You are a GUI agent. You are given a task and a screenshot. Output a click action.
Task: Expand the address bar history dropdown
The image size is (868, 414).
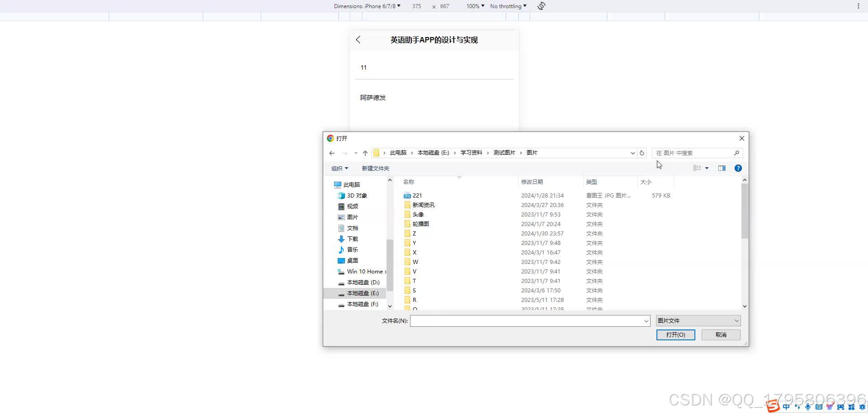pyautogui.click(x=632, y=153)
